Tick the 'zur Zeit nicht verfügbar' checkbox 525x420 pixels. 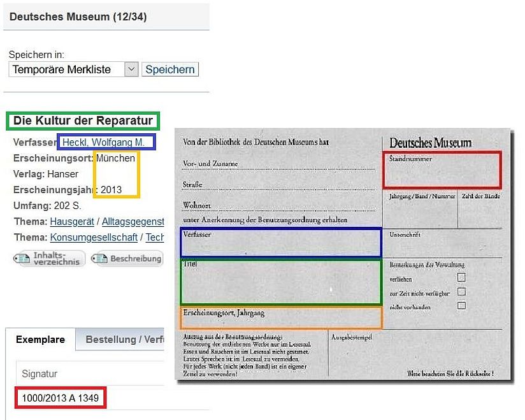461,292
